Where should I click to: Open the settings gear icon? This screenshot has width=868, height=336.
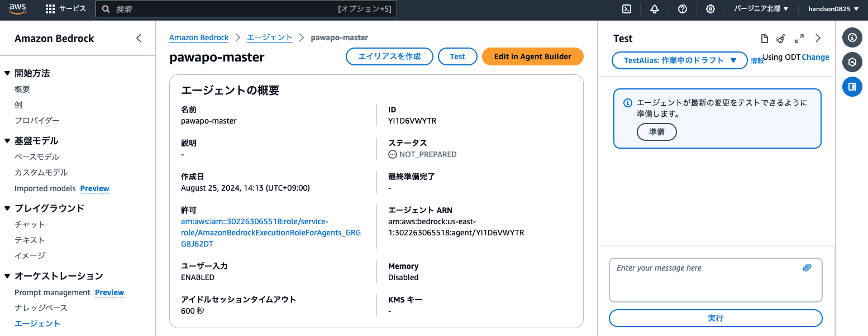pos(710,9)
